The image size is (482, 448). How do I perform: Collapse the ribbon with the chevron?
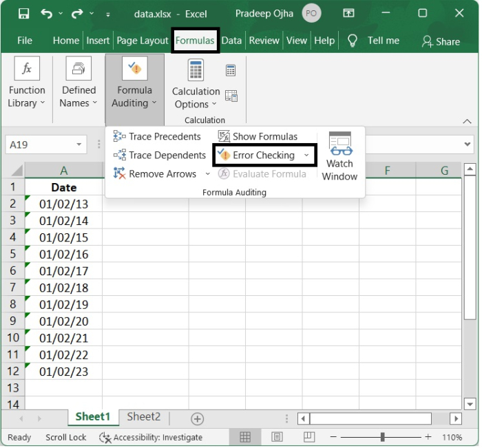click(x=467, y=121)
